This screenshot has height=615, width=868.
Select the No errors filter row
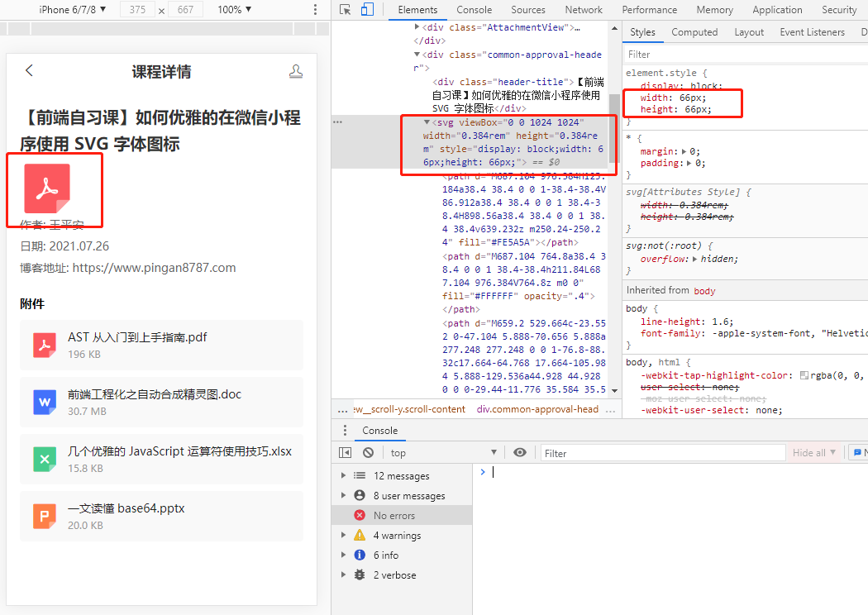(402, 515)
